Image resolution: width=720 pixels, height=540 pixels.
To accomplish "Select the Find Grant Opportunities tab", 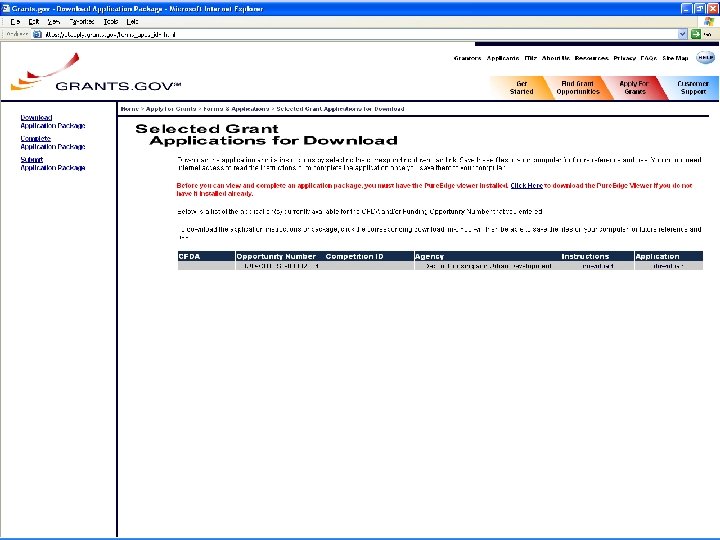I will coord(578,87).
